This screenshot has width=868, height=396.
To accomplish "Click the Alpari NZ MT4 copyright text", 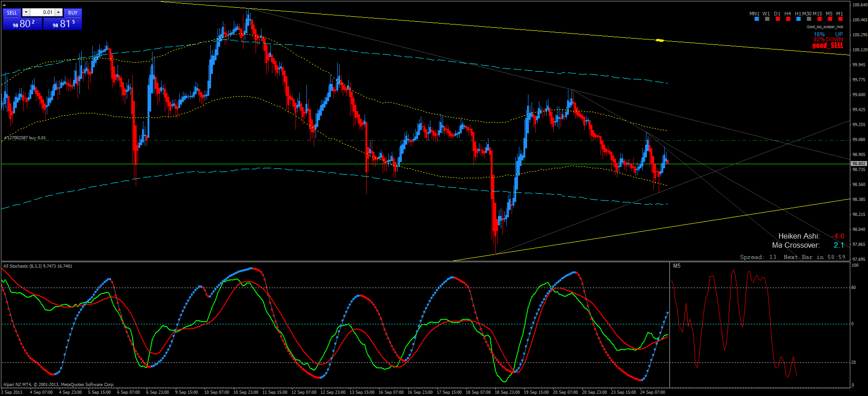I will pos(59,385).
